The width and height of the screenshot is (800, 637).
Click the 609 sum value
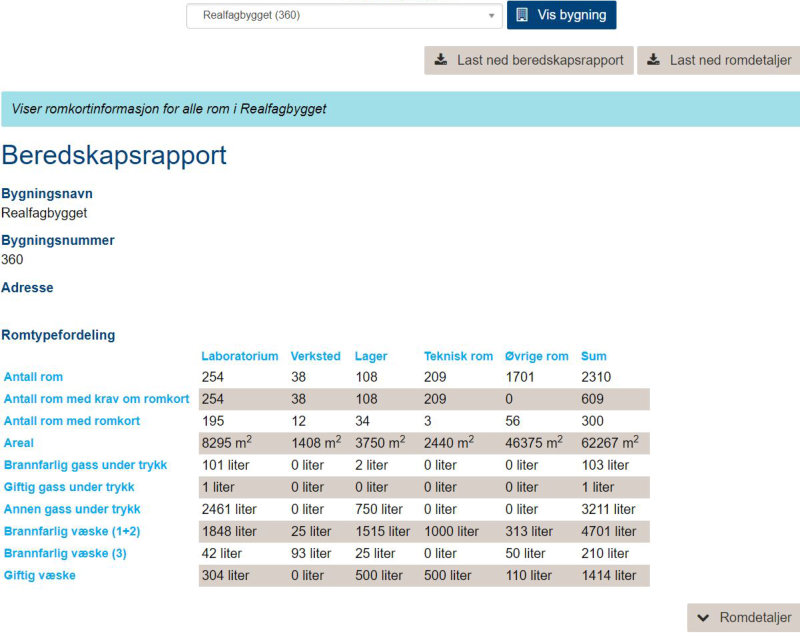[592, 399]
